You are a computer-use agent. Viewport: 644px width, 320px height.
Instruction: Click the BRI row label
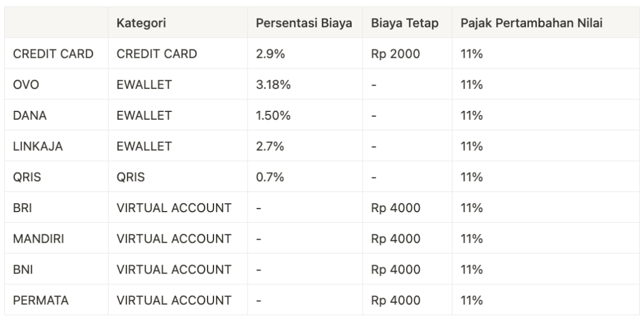(x=23, y=208)
